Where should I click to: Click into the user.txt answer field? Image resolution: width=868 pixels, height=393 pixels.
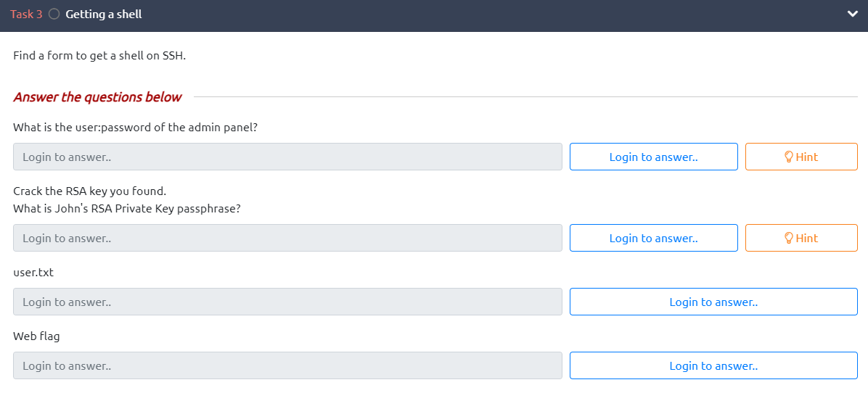coord(287,302)
